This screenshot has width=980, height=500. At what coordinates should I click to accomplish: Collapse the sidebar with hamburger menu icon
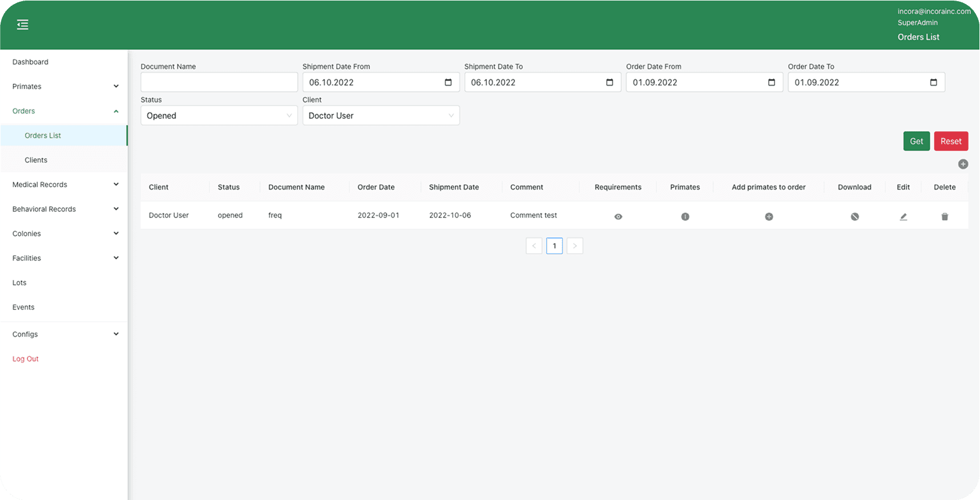22,25
